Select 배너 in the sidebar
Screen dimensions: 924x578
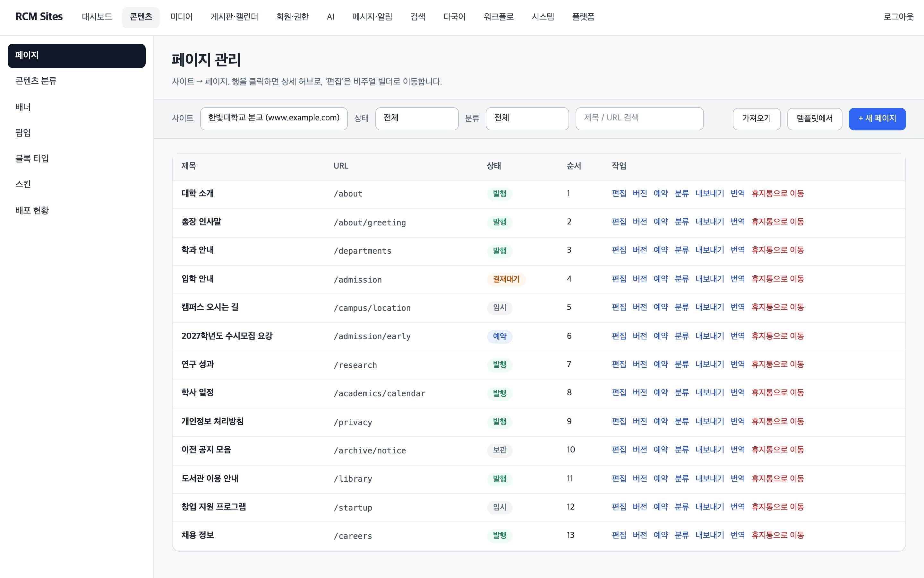tap(76, 107)
